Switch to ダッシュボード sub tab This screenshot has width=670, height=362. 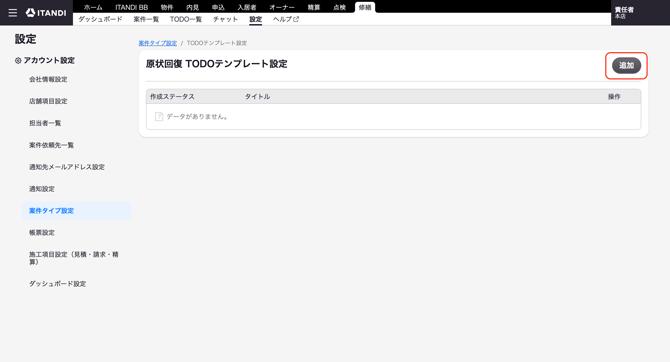(x=100, y=19)
